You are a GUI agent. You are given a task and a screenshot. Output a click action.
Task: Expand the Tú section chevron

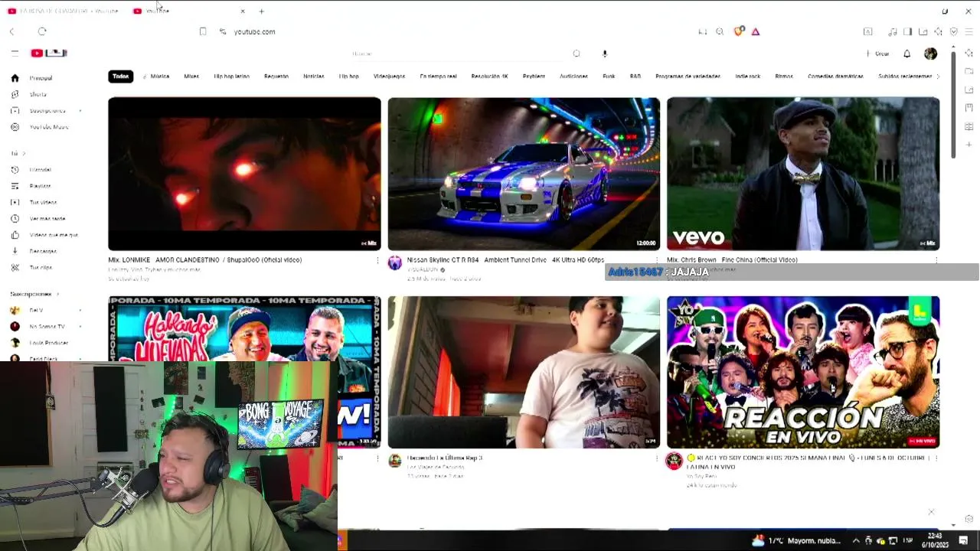pyautogui.click(x=24, y=154)
